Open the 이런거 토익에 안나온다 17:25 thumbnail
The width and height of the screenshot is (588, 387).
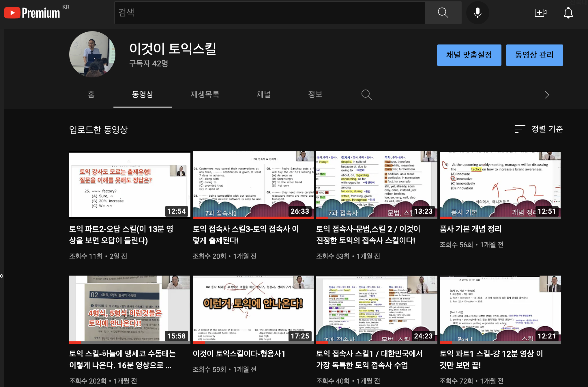[x=253, y=309]
